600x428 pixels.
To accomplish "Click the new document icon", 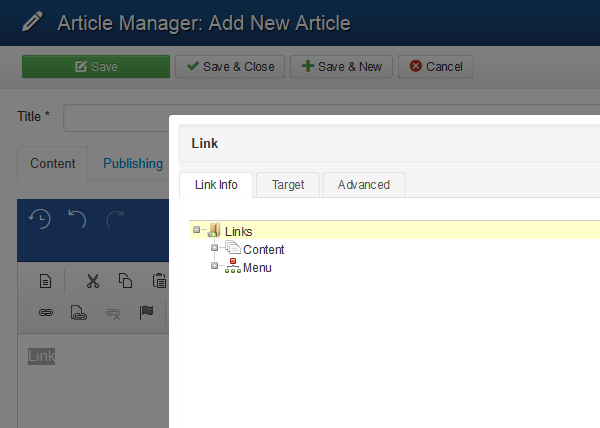I will (46, 281).
